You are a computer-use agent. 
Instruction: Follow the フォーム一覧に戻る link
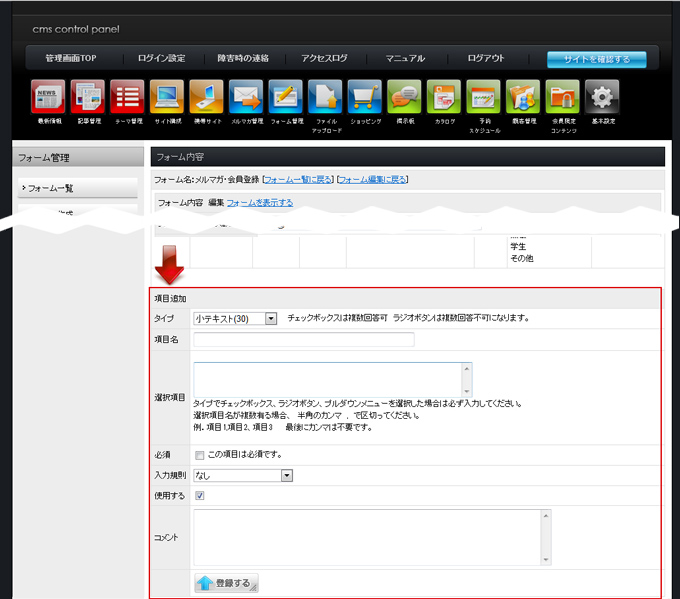point(297,180)
